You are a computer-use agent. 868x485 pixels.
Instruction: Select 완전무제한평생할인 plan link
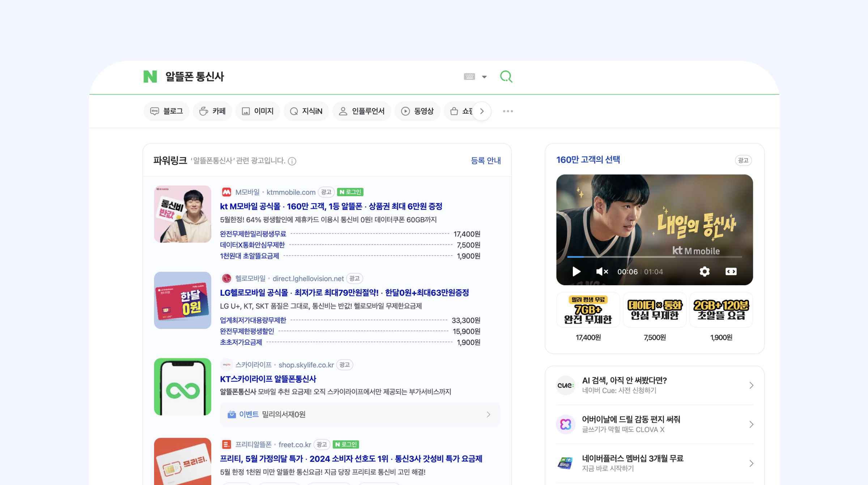(247, 331)
